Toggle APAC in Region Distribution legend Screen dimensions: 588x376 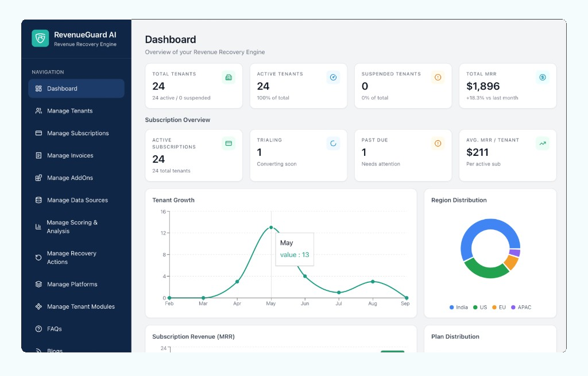tap(521, 307)
